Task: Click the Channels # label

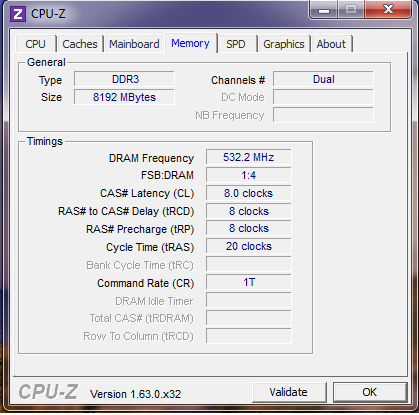Action: (x=238, y=80)
